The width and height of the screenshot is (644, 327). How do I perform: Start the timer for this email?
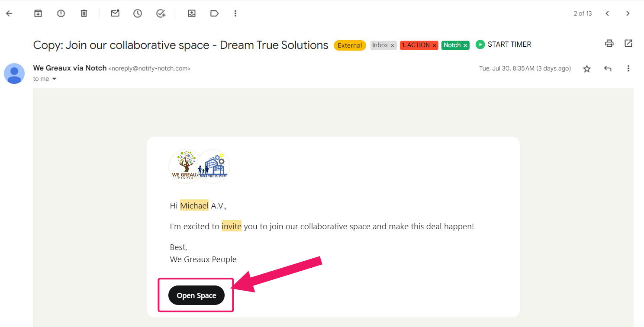(503, 45)
